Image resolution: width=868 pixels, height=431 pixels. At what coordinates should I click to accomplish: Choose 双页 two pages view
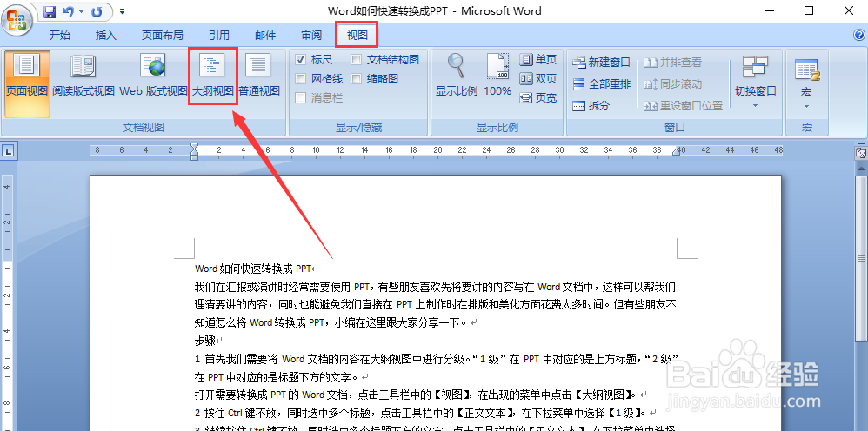coord(538,78)
